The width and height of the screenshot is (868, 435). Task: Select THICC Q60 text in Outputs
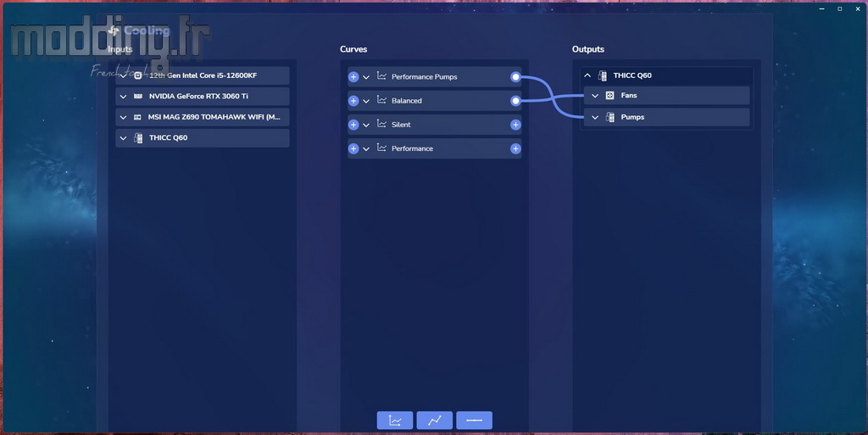pos(632,75)
